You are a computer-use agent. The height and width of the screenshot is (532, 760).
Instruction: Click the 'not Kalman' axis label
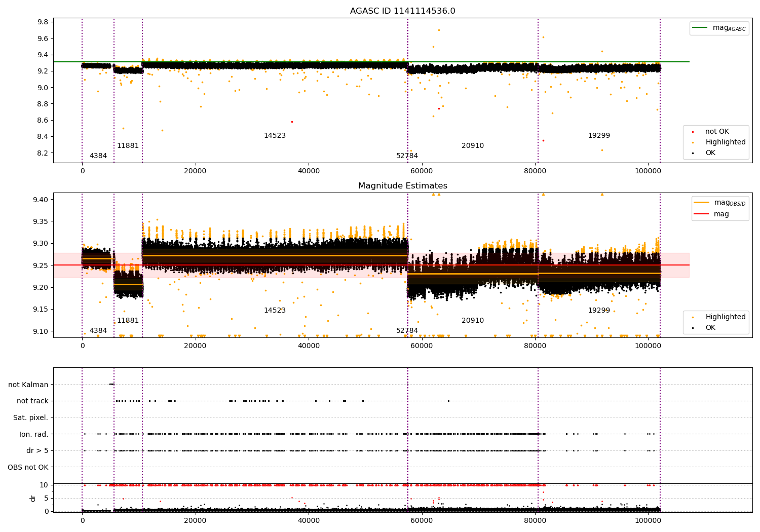(28, 385)
